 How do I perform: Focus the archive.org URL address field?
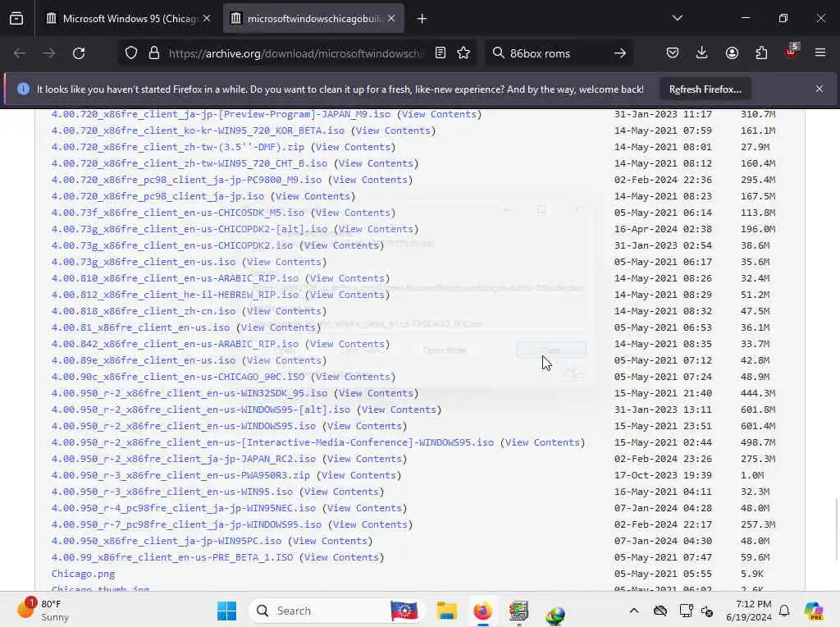coord(297,53)
